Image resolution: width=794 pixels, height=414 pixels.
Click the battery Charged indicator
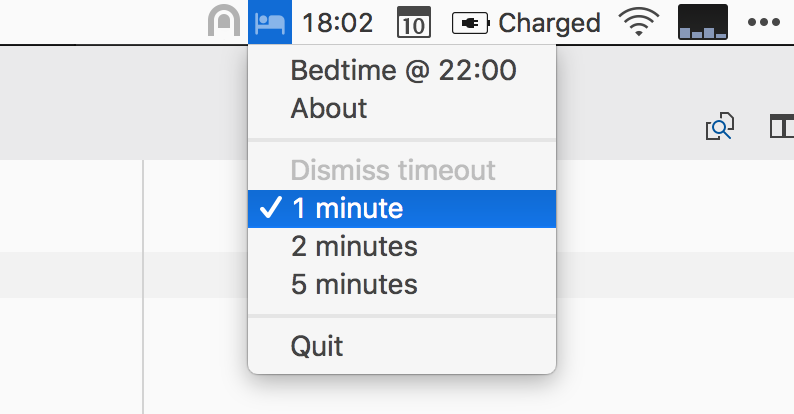(x=526, y=22)
